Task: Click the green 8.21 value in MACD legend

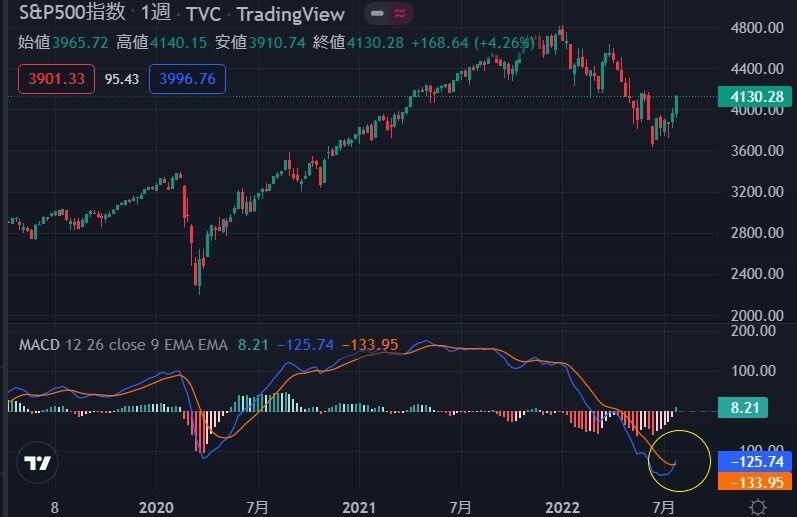Action: [x=253, y=345]
